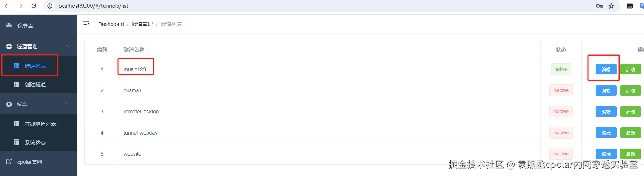Viewport: 644px width, 176px height.
Task: Open 系统状态 in the sidebar
Action: [35, 142]
